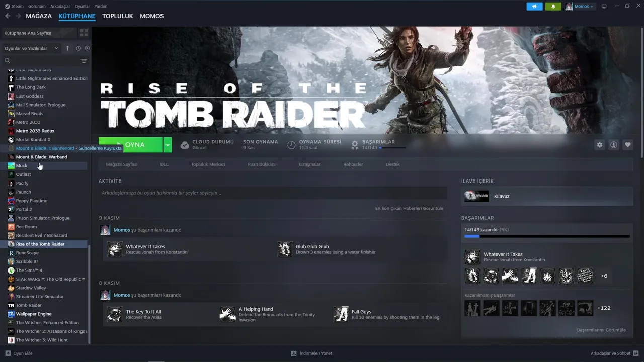Go to Kütüphane Ana Sayfası
This screenshot has height=362, width=644.
tap(39, 33)
